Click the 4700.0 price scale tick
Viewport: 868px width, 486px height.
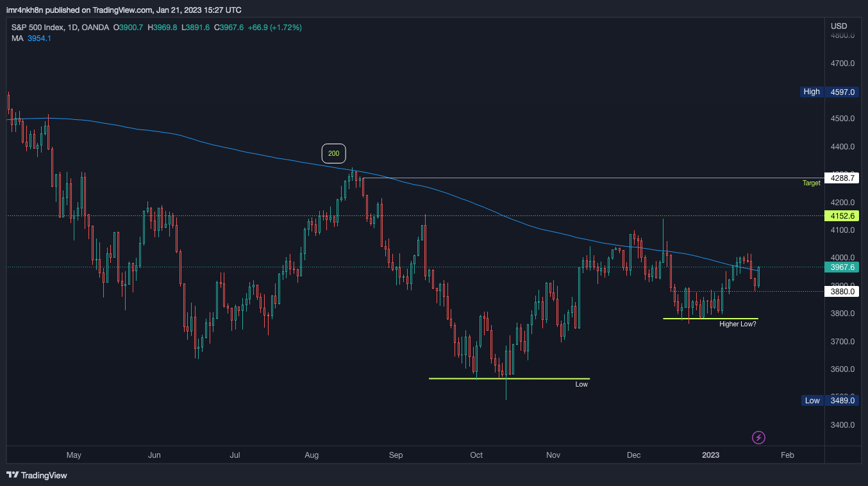(x=844, y=63)
